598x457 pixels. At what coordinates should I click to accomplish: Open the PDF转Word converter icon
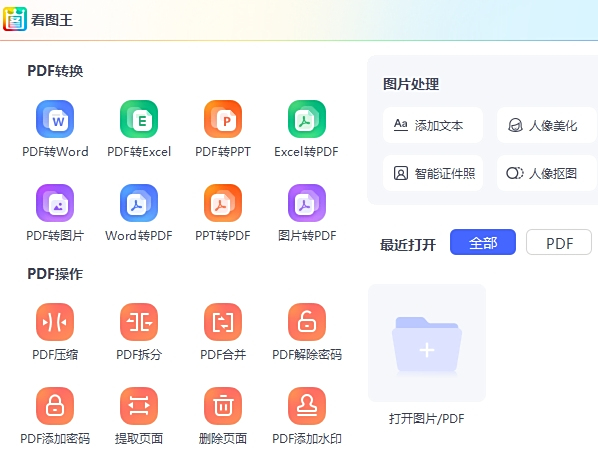tap(55, 119)
